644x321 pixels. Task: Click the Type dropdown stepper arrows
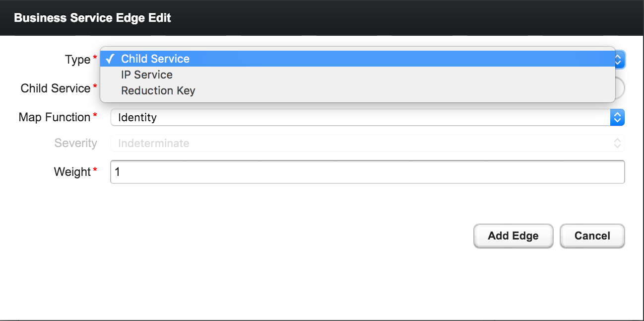[618, 60]
